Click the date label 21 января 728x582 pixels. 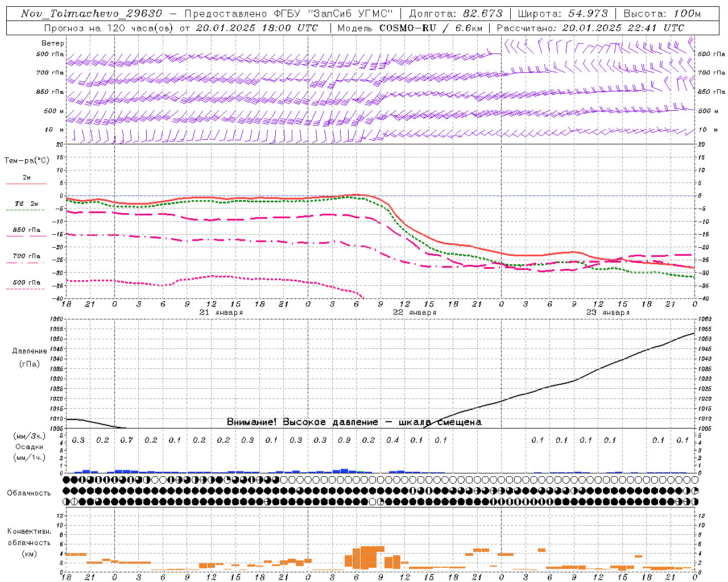221,313
